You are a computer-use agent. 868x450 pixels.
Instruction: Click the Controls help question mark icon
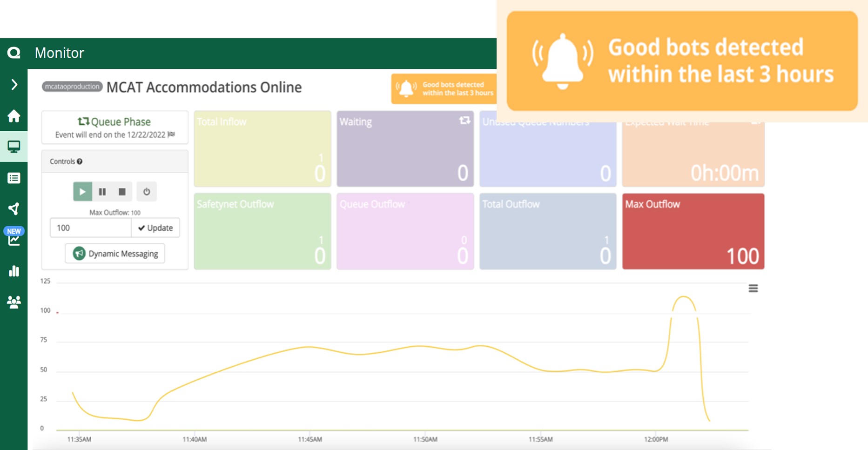pyautogui.click(x=80, y=161)
